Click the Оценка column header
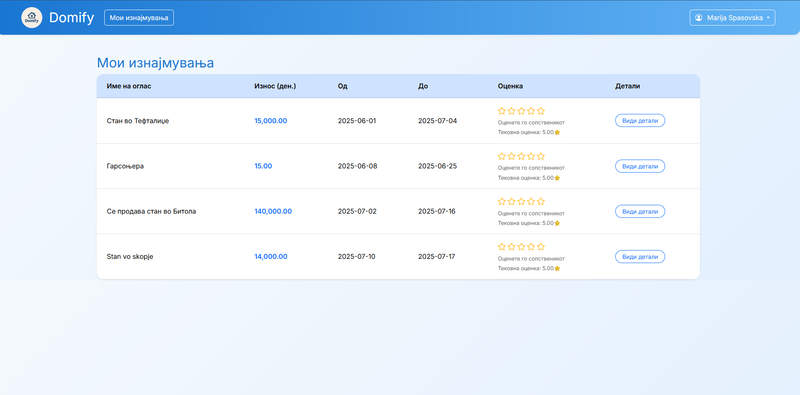 coord(510,86)
